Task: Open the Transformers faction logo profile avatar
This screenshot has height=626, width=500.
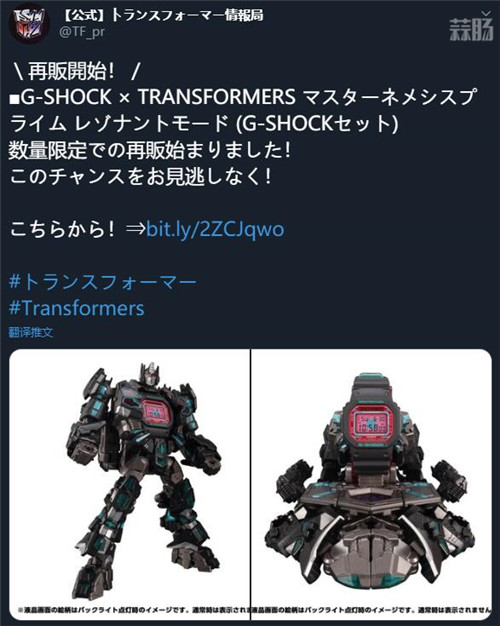Action: (29, 23)
